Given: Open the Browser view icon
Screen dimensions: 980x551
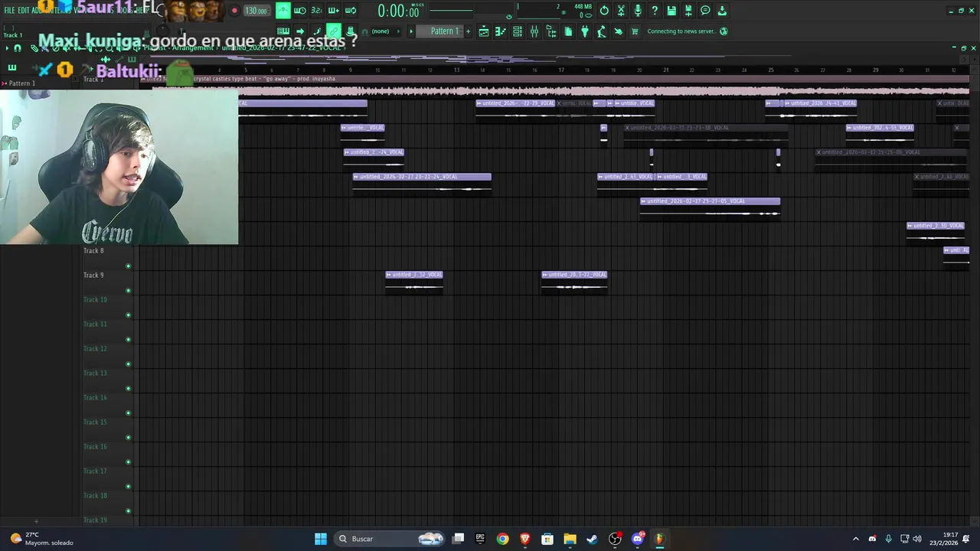Looking at the screenshot, I should click(x=551, y=31).
